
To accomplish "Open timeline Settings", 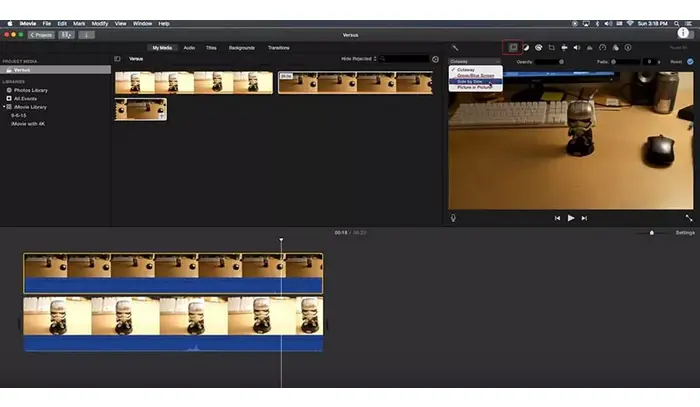I will 685,233.
